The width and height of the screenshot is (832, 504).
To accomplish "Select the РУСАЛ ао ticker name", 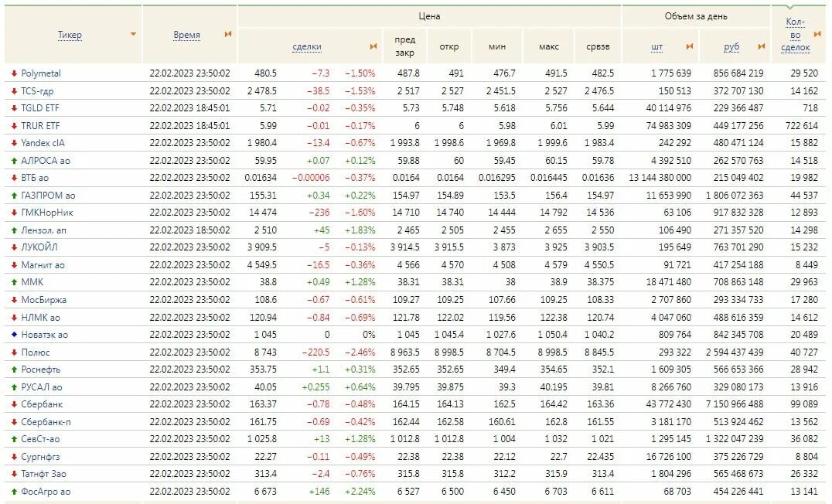I will [42, 387].
